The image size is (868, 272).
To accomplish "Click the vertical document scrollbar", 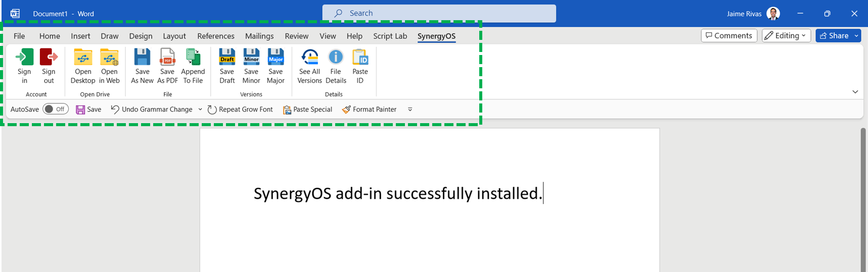I will pos(863,199).
